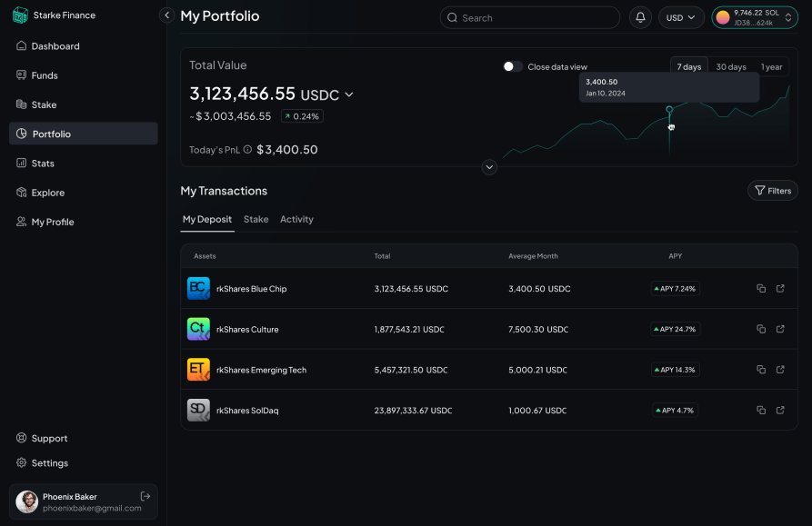This screenshot has height=526, width=812.
Task: Select the My Deposit tab
Action: tap(207, 219)
